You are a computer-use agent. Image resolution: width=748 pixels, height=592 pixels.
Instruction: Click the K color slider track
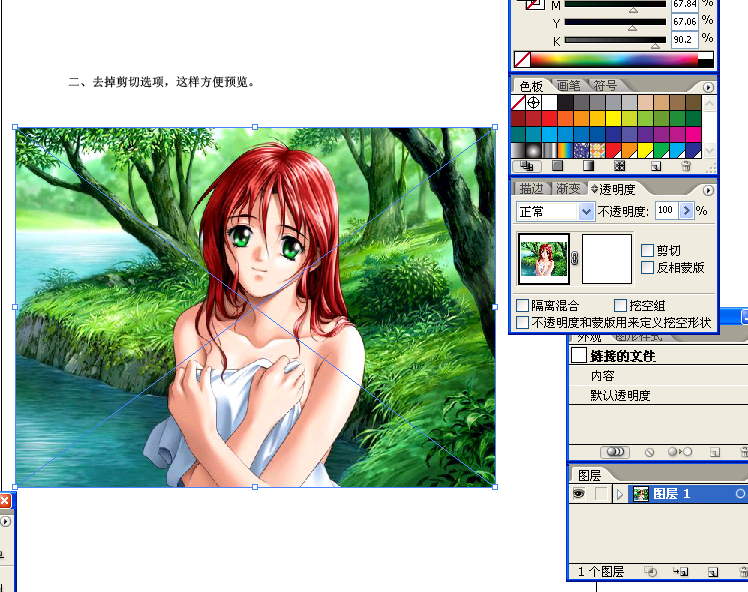615,40
